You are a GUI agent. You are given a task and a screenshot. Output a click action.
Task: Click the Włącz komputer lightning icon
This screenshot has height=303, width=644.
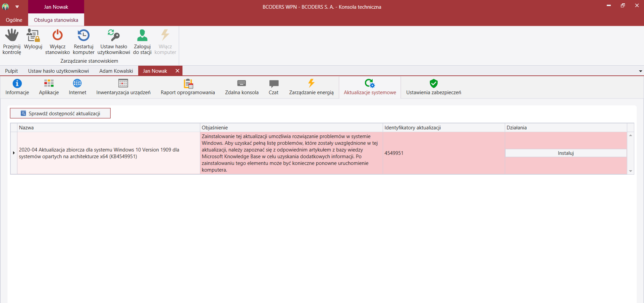[165, 35]
